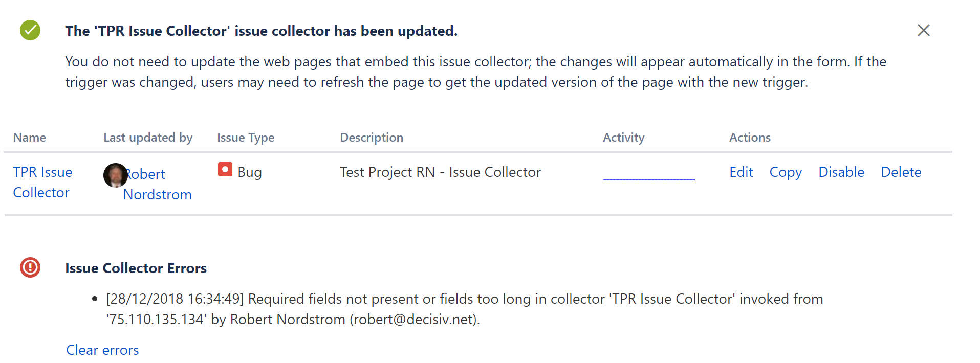Click the red Issue Collector Errors warning icon
Image resolution: width=980 pixels, height=363 pixels.
[30, 267]
